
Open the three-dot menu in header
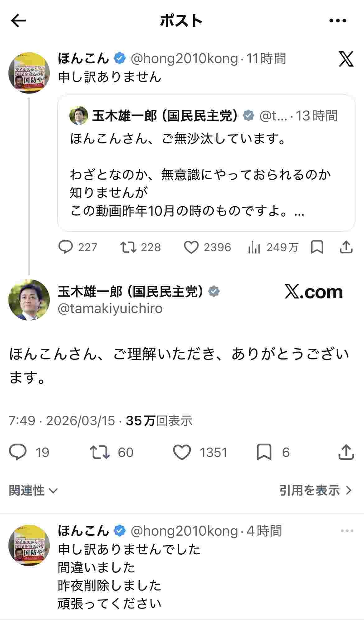338,21
